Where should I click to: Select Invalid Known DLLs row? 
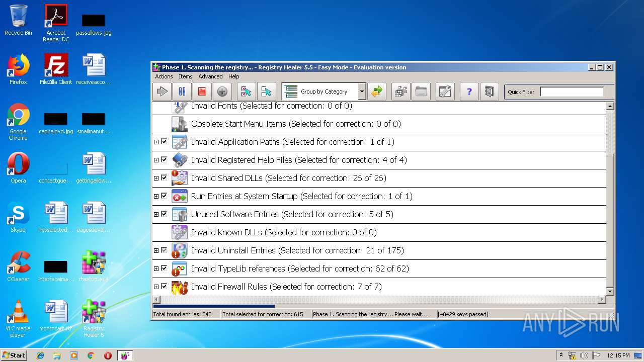(x=379, y=232)
